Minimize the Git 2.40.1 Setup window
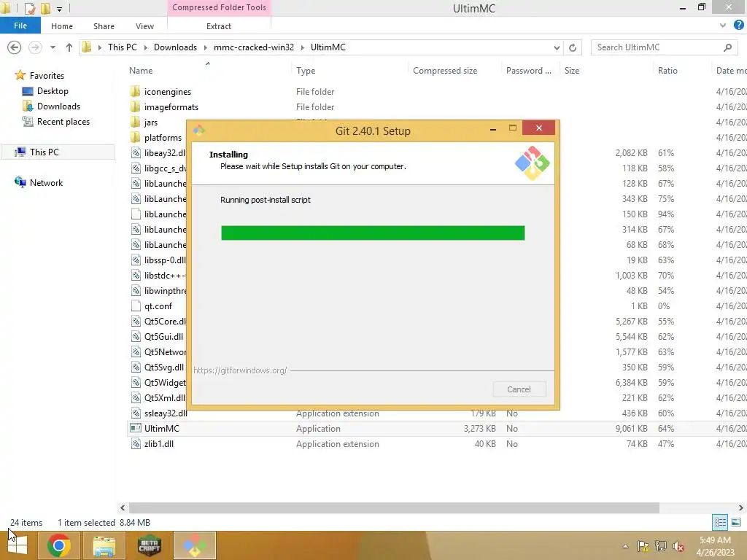Image resolution: width=747 pixels, height=560 pixels. point(492,128)
